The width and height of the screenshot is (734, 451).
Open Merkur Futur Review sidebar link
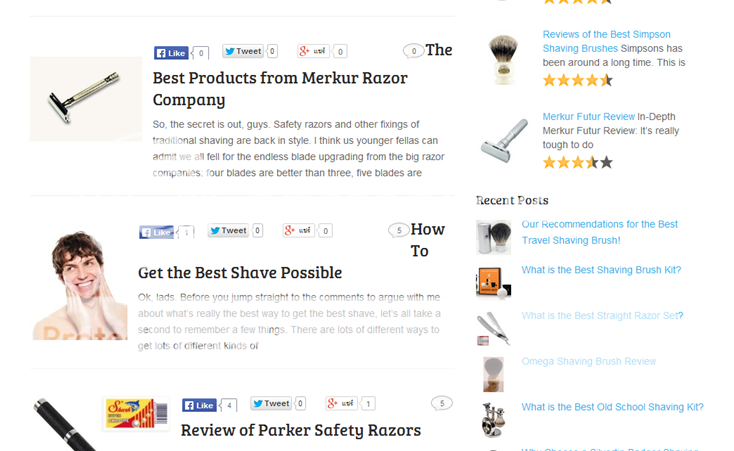click(588, 117)
